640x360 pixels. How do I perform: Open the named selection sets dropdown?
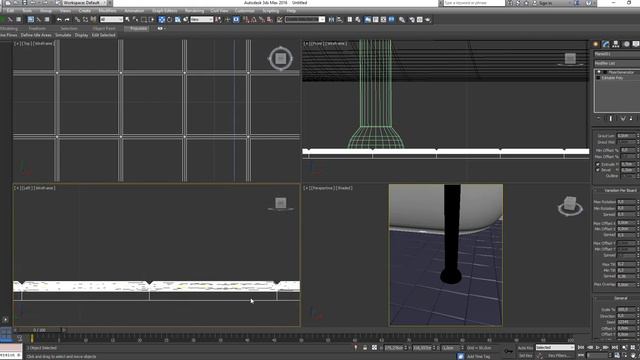[x=305, y=20]
